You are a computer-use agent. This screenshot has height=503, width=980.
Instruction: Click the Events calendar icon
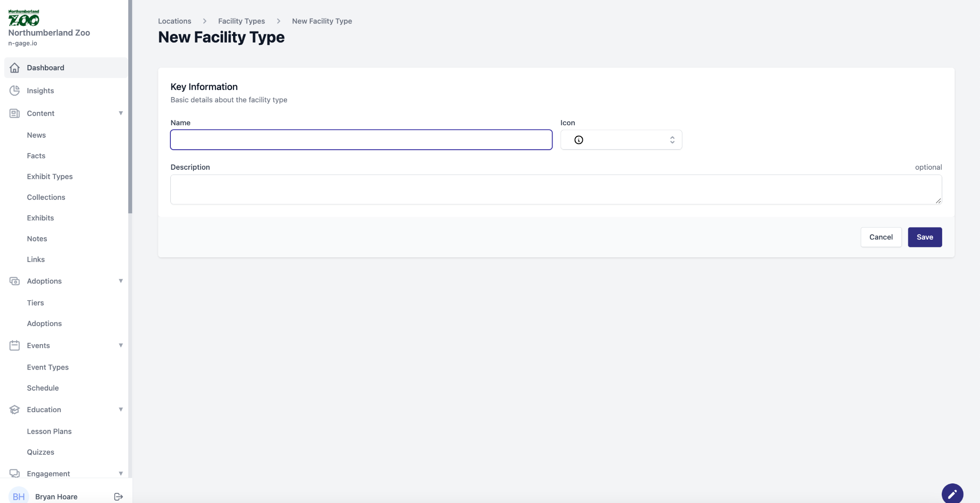[x=15, y=345]
